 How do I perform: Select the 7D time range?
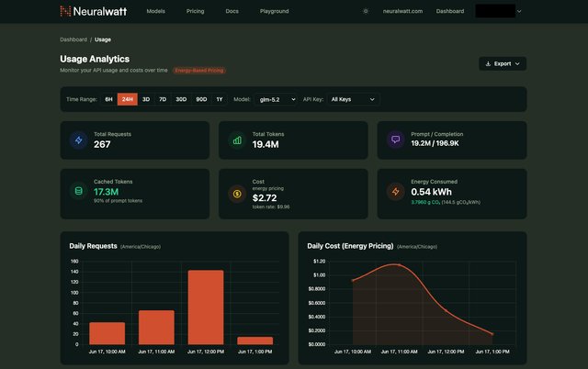pyautogui.click(x=163, y=99)
